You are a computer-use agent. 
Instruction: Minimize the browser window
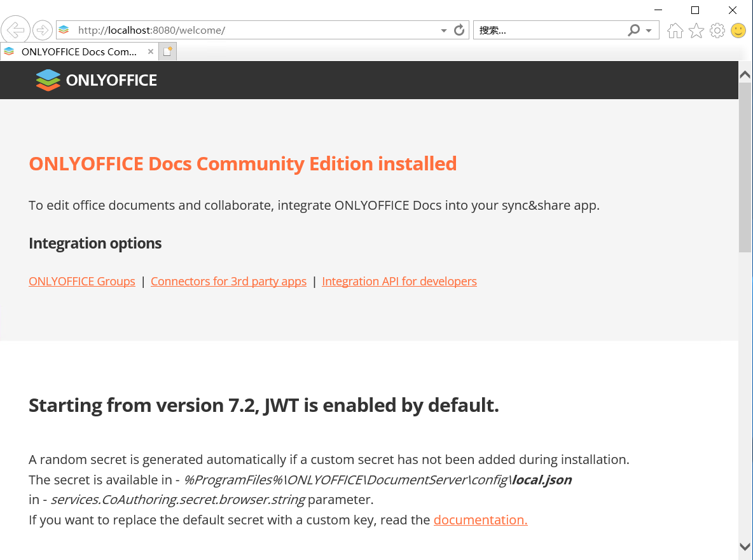658,10
